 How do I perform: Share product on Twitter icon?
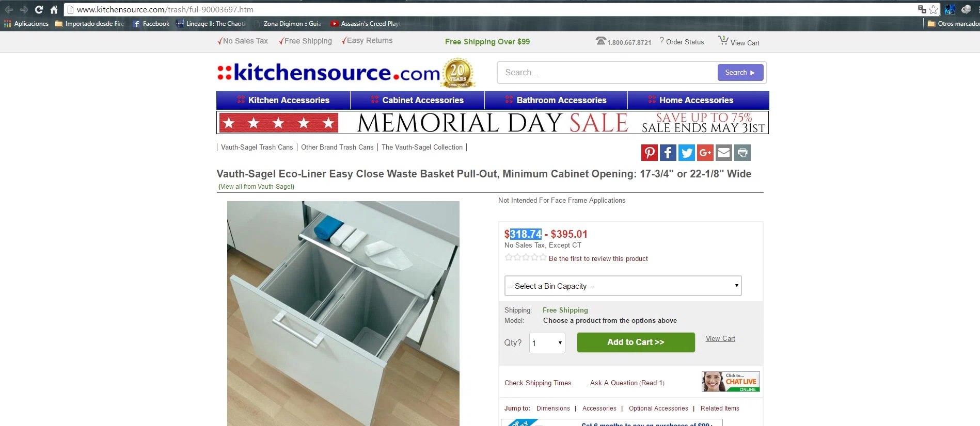tap(686, 153)
